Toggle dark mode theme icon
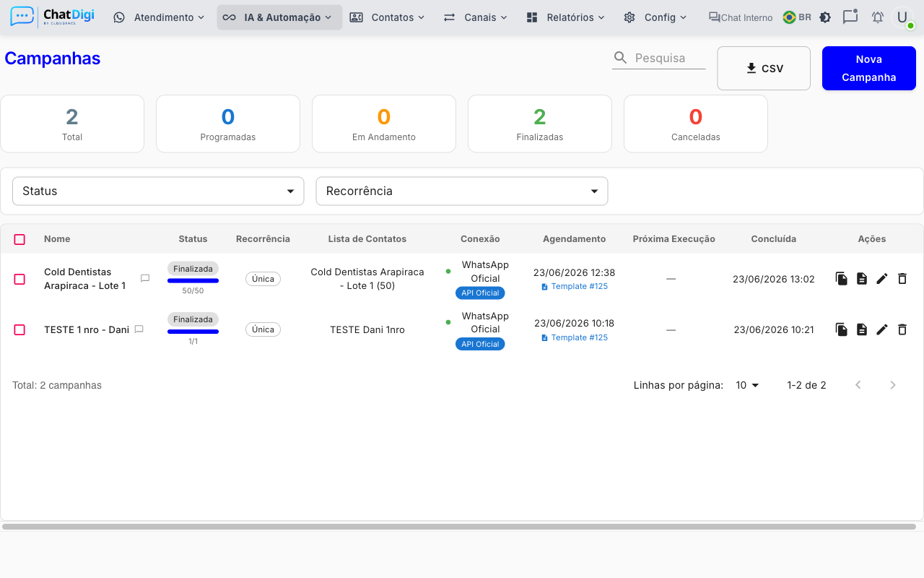Image resolution: width=924 pixels, height=578 pixels. pyautogui.click(x=825, y=17)
